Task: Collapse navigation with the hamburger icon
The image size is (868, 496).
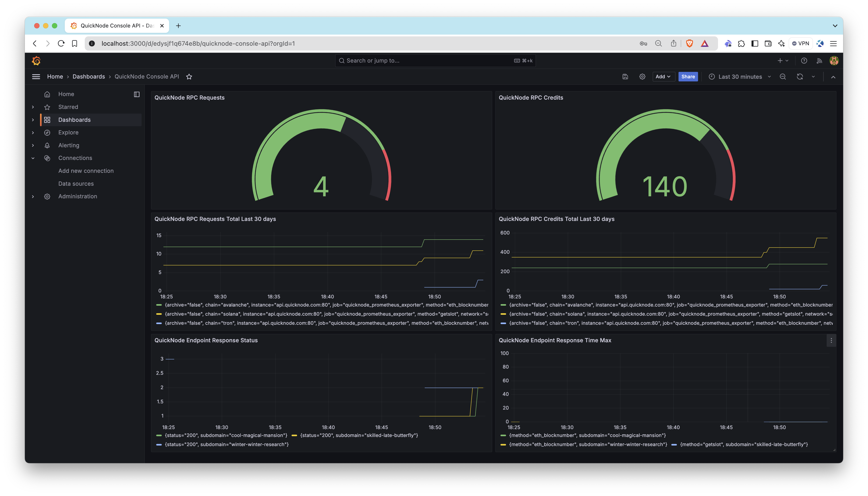Action: [36, 76]
